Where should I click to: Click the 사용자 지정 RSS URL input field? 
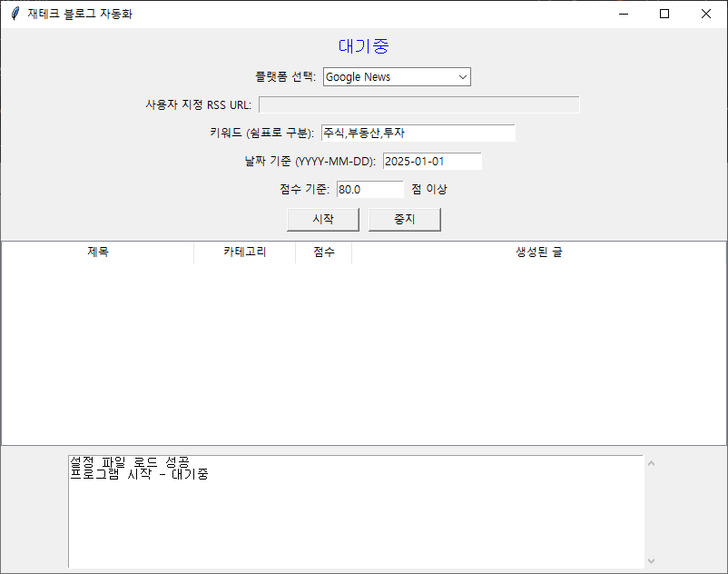[x=418, y=104]
